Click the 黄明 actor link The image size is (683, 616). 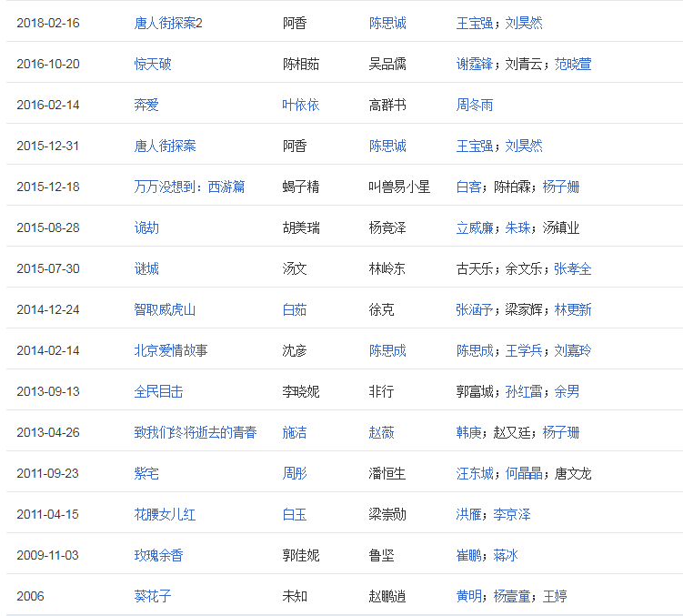[468, 597]
